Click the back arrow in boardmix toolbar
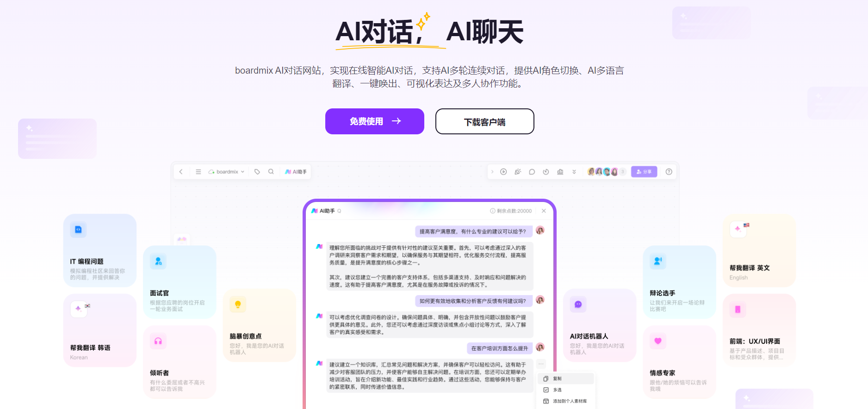868x409 pixels. coord(181,172)
